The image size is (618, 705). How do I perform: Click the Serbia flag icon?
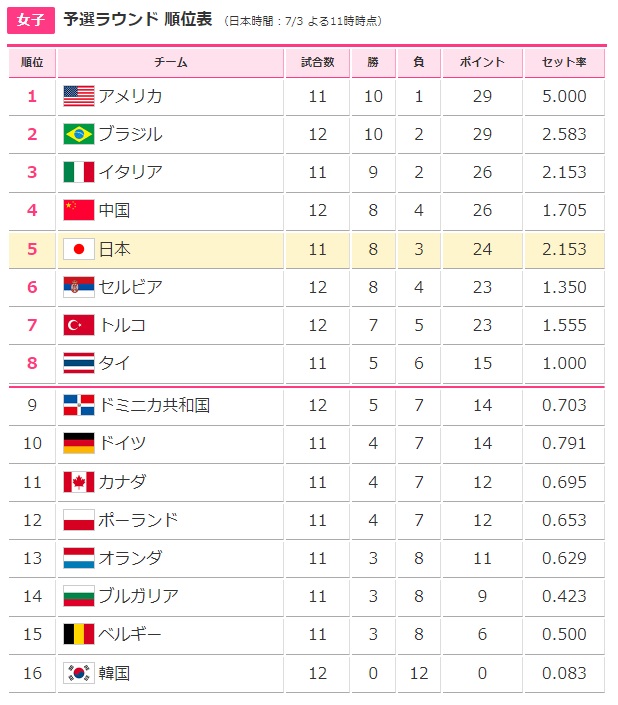click(78, 287)
